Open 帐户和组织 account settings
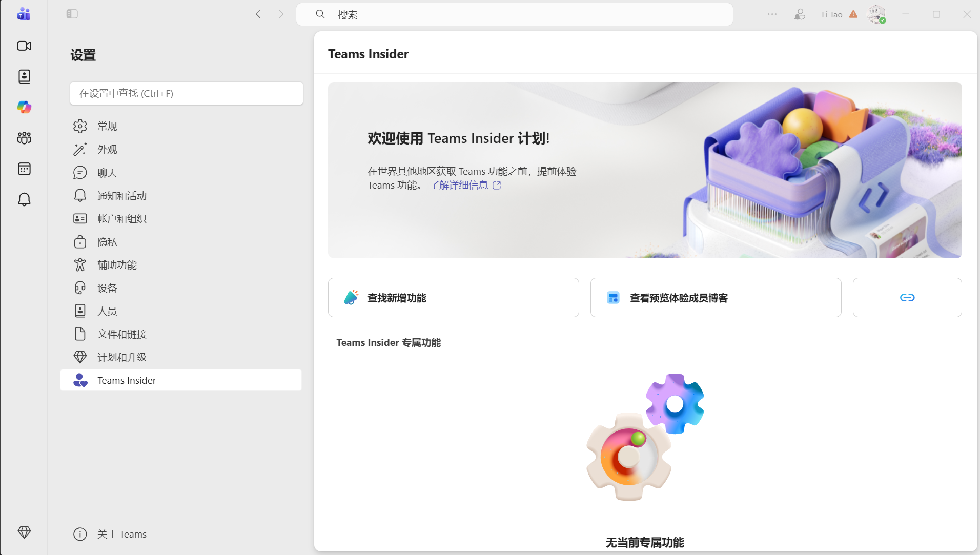Viewport: 980px width, 555px height. click(x=181, y=219)
